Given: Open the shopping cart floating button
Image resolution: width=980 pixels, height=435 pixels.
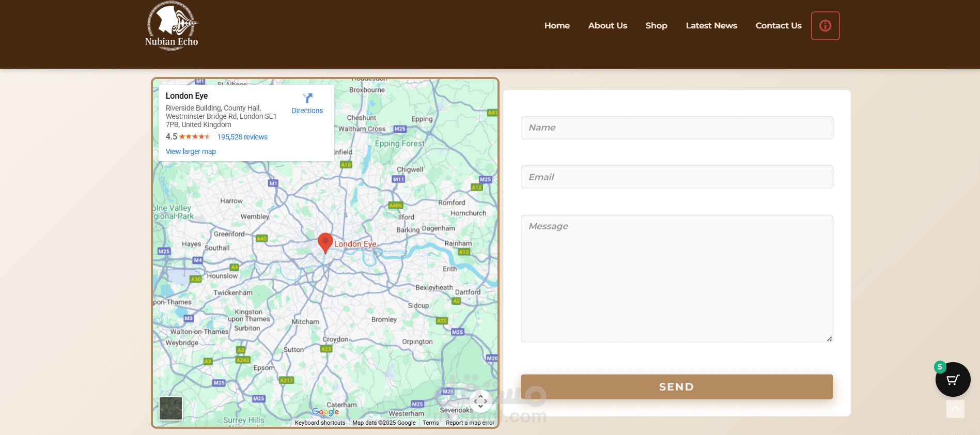Looking at the screenshot, I should pyautogui.click(x=953, y=380).
